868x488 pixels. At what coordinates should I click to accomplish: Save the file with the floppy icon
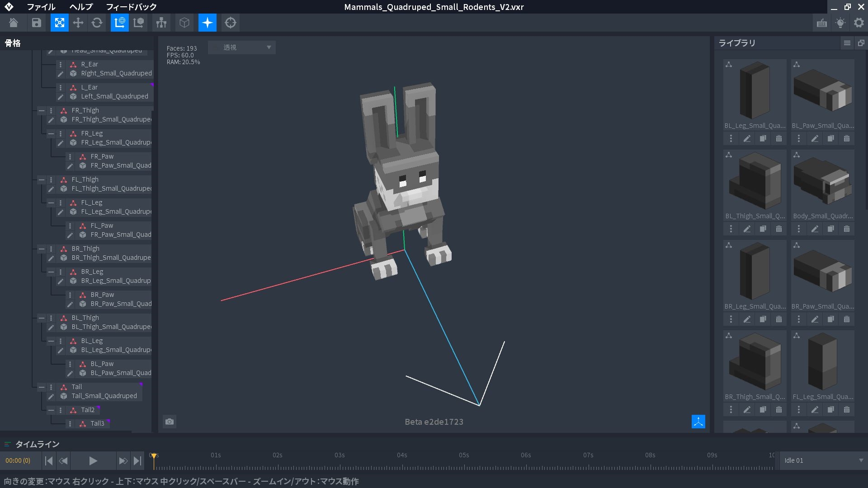(37, 23)
